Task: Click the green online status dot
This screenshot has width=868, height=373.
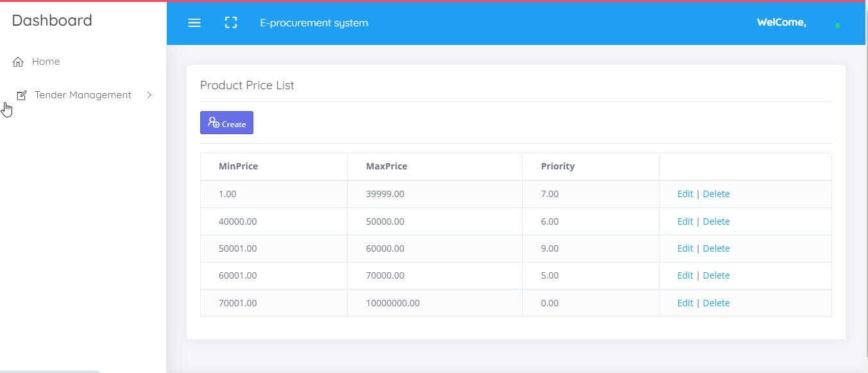Action: click(838, 26)
